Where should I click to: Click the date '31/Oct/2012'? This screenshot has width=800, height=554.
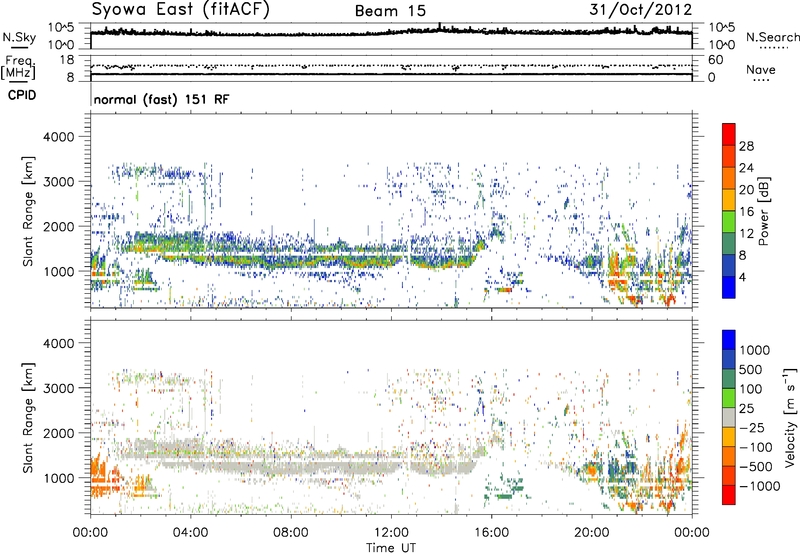tap(641, 10)
